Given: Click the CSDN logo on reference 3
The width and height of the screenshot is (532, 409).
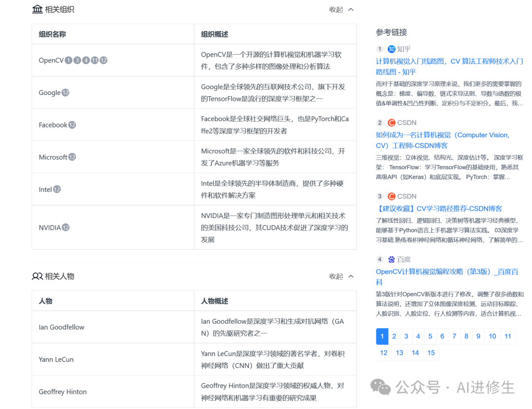Looking at the screenshot, I should pos(392,196).
